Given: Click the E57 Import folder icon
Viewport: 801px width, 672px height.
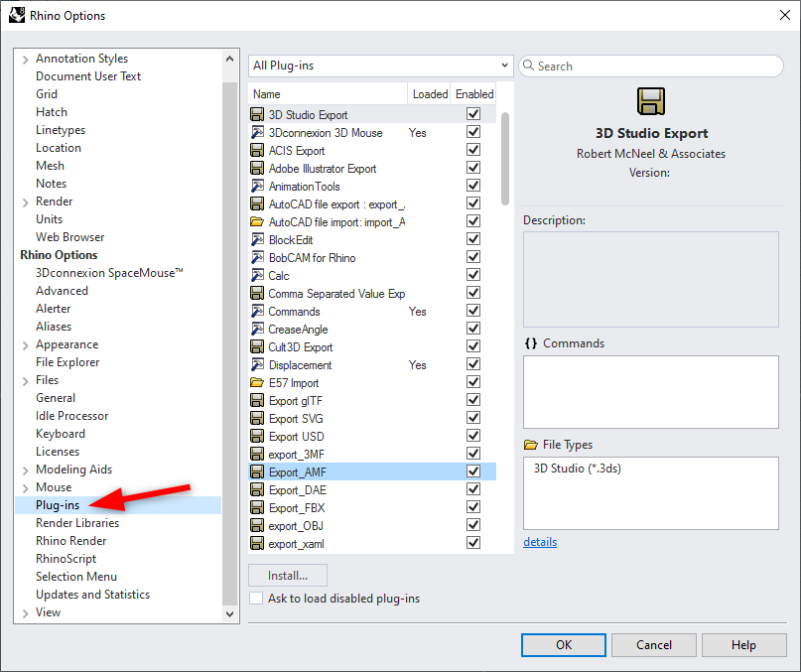Looking at the screenshot, I should coord(257,383).
